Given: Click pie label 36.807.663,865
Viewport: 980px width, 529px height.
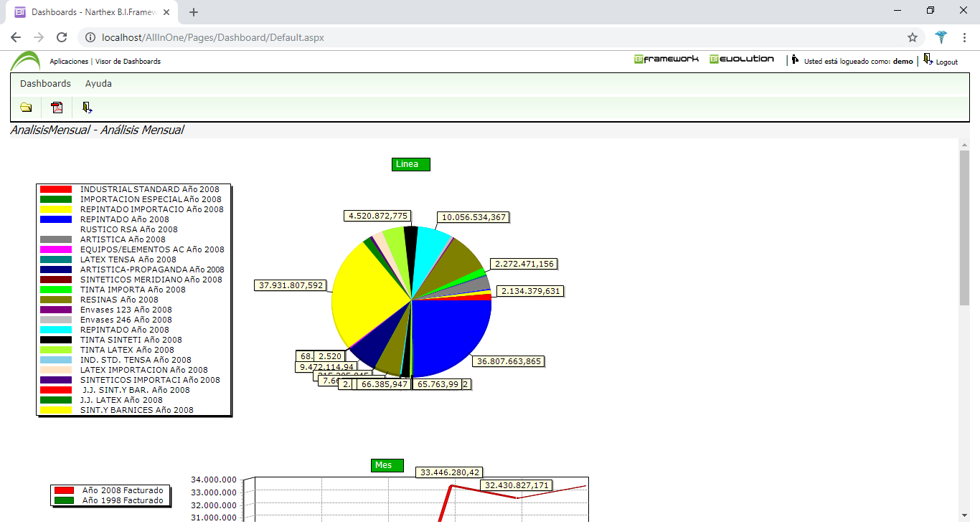Looking at the screenshot, I should click(508, 361).
